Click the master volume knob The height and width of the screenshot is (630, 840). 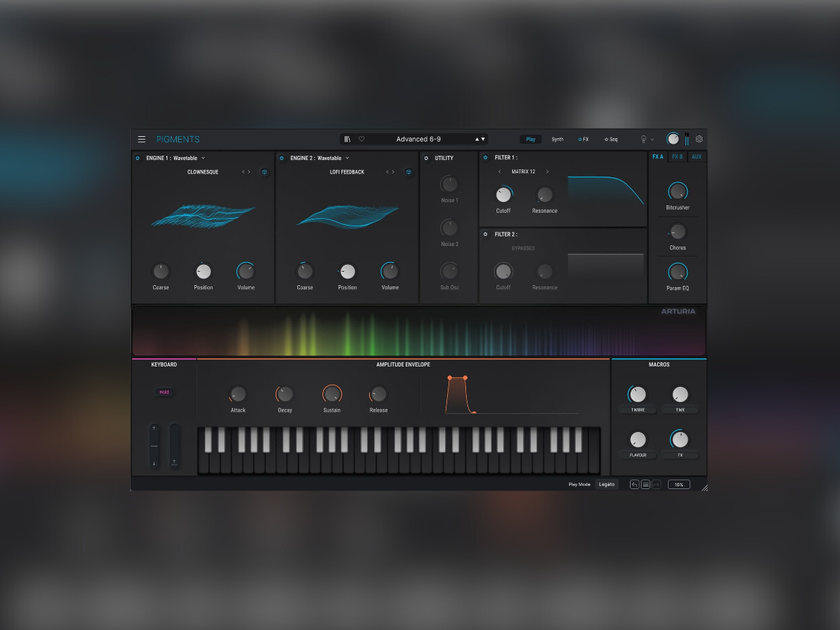point(673,139)
